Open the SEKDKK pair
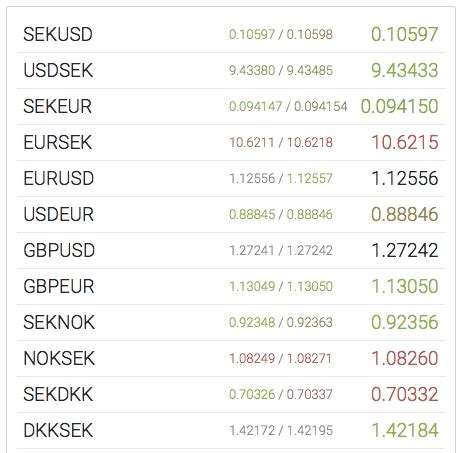 tap(231, 394)
